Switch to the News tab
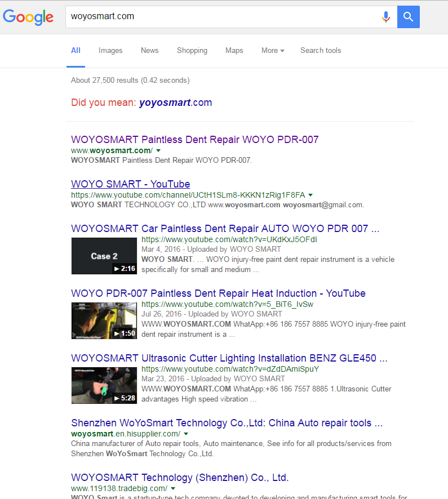Image resolution: width=448 pixels, height=499 pixels. (150, 50)
